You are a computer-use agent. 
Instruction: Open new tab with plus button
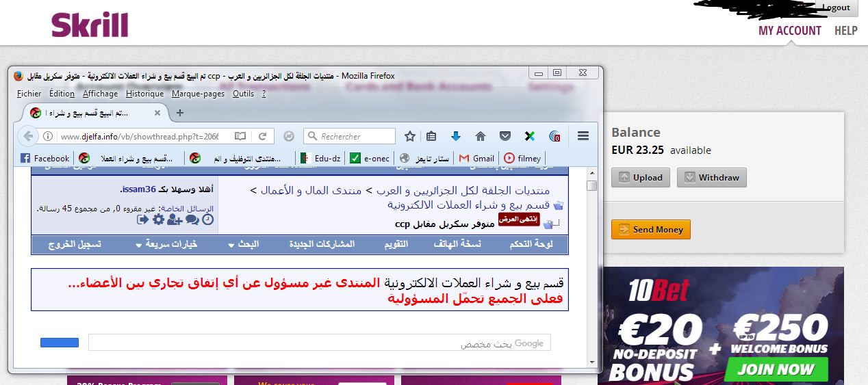click(180, 113)
